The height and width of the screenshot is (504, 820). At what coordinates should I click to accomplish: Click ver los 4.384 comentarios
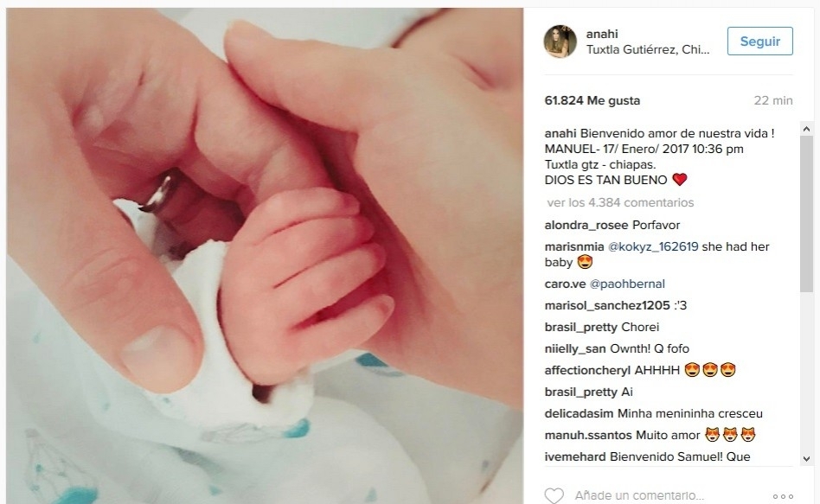click(620, 202)
